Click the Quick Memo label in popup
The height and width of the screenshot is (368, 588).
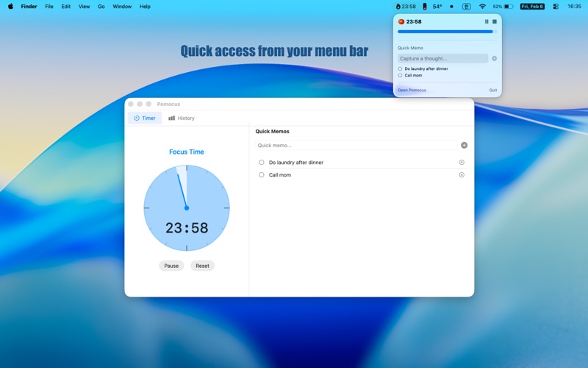pyautogui.click(x=410, y=48)
